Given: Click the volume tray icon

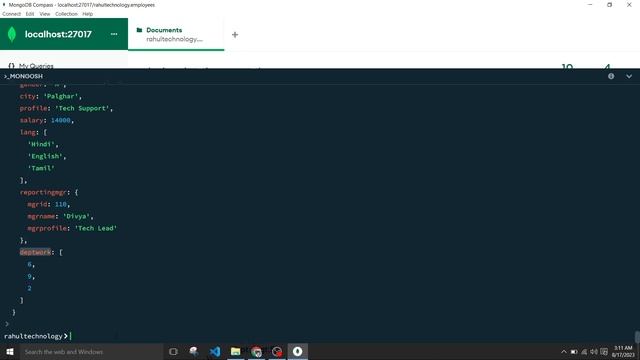Looking at the screenshot, I should coord(594,352).
